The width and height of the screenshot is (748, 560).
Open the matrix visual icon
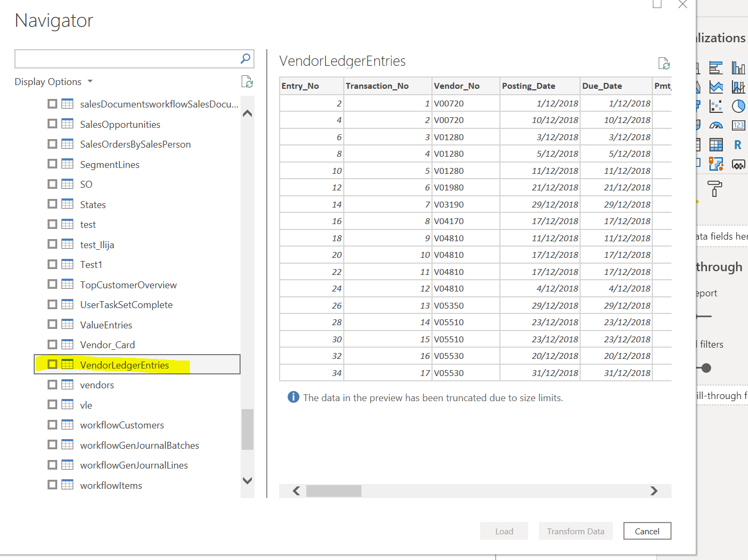(715, 144)
